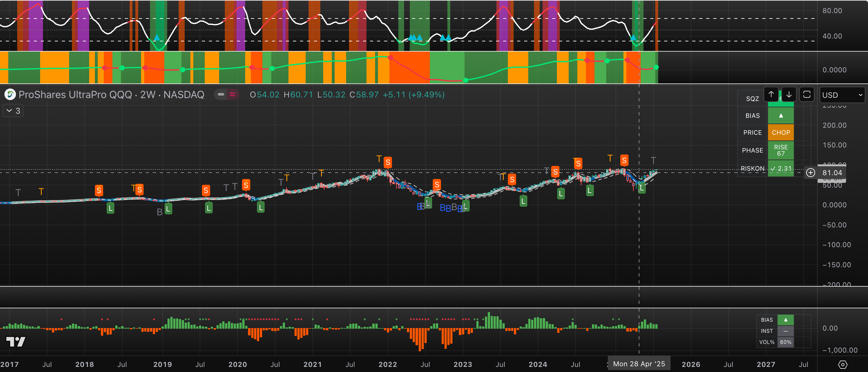This screenshot has width=868, height=372.
Task: Open chart settings via the hexagon gear icon
Action: 843,364
